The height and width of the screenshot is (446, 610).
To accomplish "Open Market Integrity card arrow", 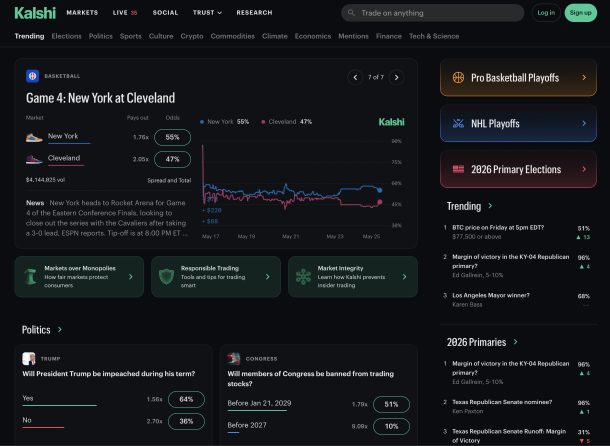I will 405,276.
